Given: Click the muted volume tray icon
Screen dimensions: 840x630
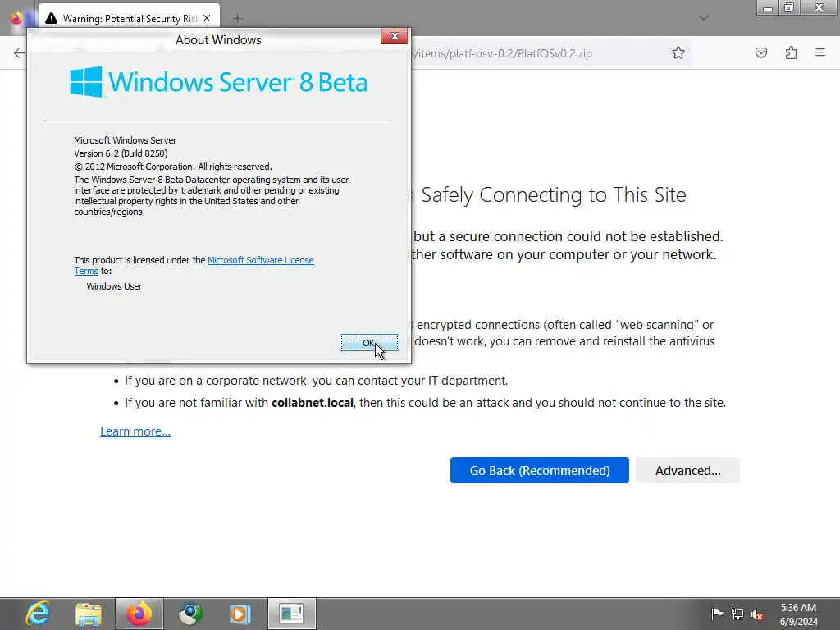Looking at the screenshot, I should click(757, 614).
